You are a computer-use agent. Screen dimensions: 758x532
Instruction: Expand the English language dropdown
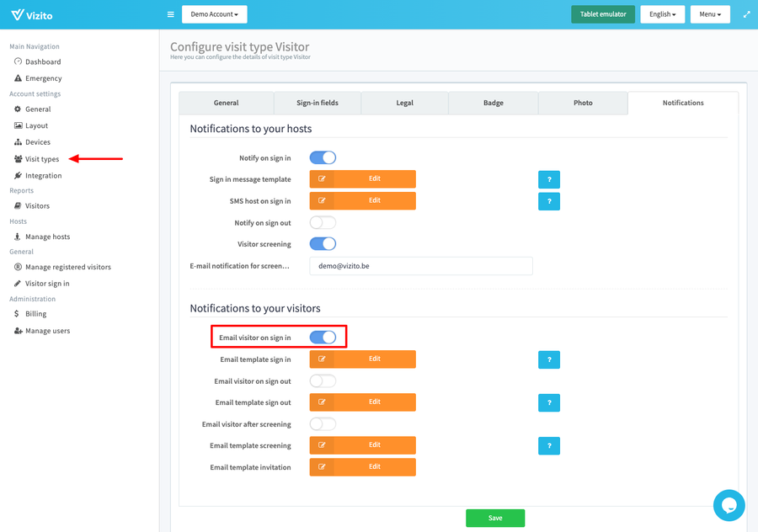point(662,14)
